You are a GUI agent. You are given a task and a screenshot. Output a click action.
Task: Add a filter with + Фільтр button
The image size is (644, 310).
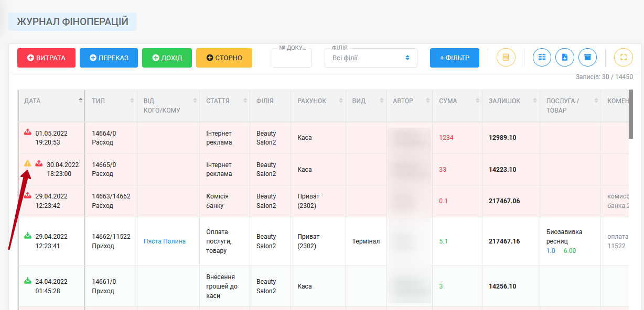[455, 58]
